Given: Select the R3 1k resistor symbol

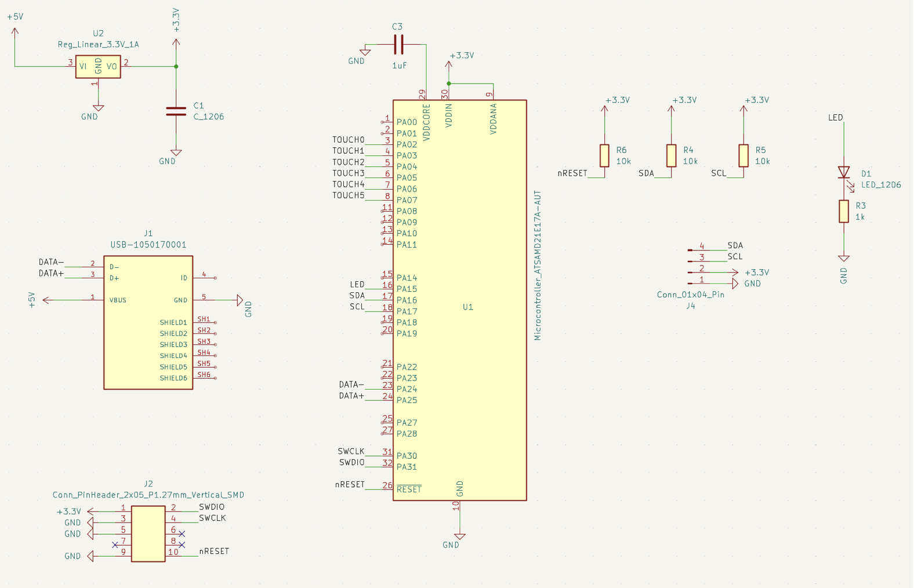Looking at the screenshot, I should click(844, 212).
